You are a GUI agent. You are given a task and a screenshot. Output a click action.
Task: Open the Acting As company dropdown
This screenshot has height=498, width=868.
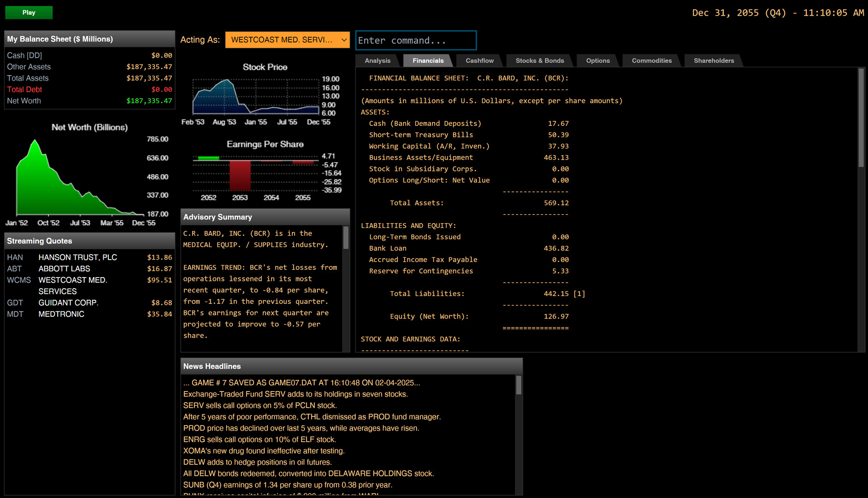click(x=287, y=40)
